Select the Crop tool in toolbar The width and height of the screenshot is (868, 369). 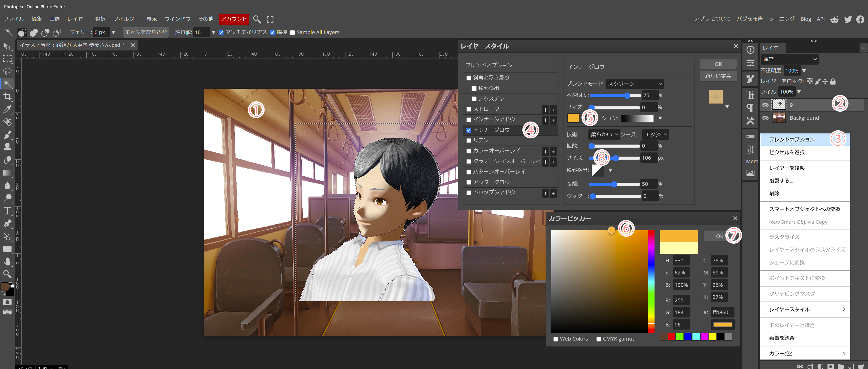tap(7, 97)
